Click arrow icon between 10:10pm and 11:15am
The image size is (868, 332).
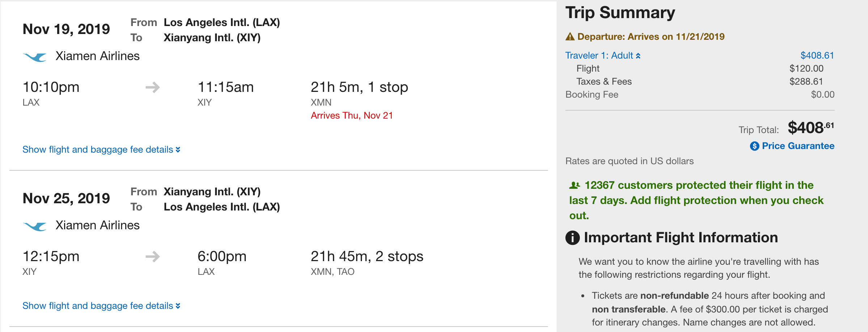(x=152, y=87)
